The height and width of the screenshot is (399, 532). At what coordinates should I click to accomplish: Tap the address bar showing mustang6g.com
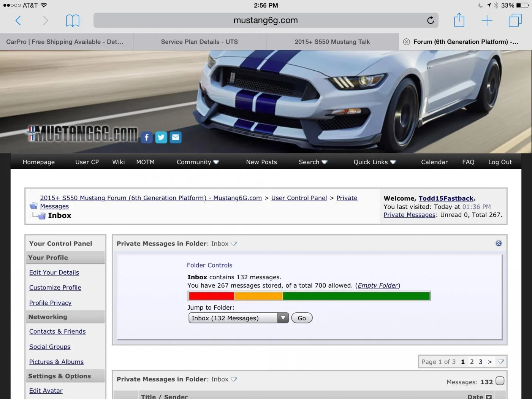coord(266,20)
